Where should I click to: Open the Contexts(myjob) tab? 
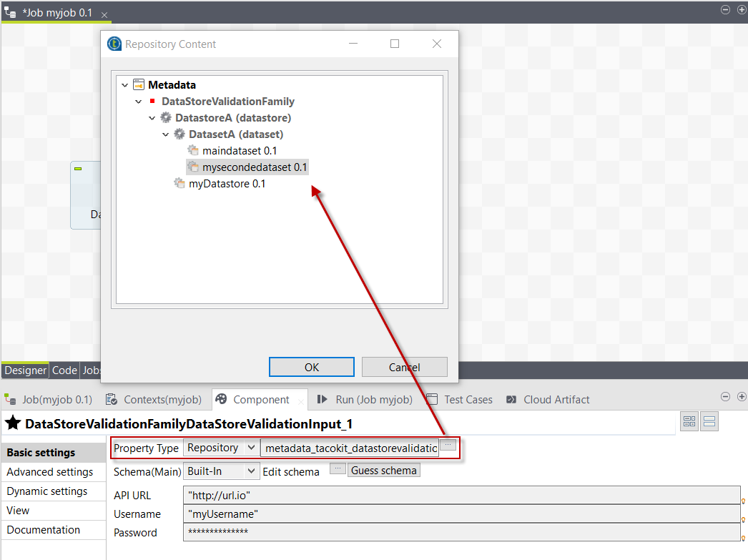[x=154, y=400]
